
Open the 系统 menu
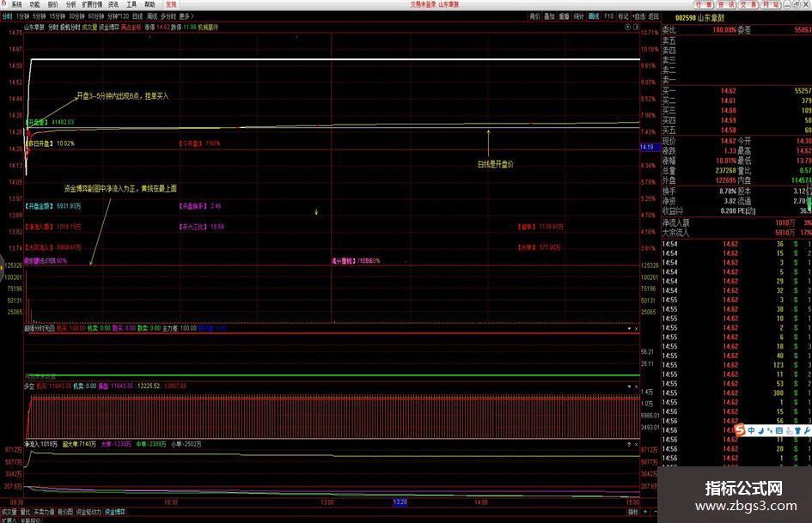coord(16,4)
